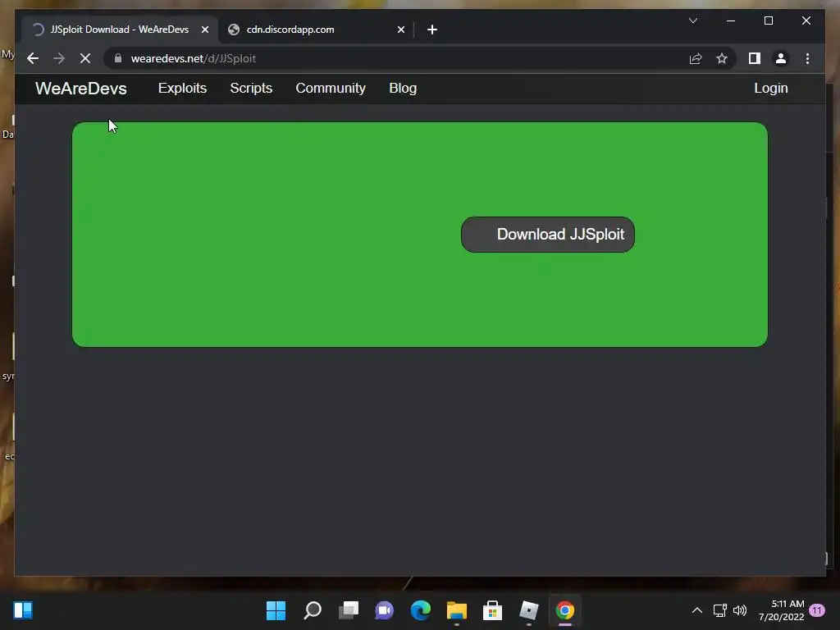Go back to the previous page

(33, 58)
